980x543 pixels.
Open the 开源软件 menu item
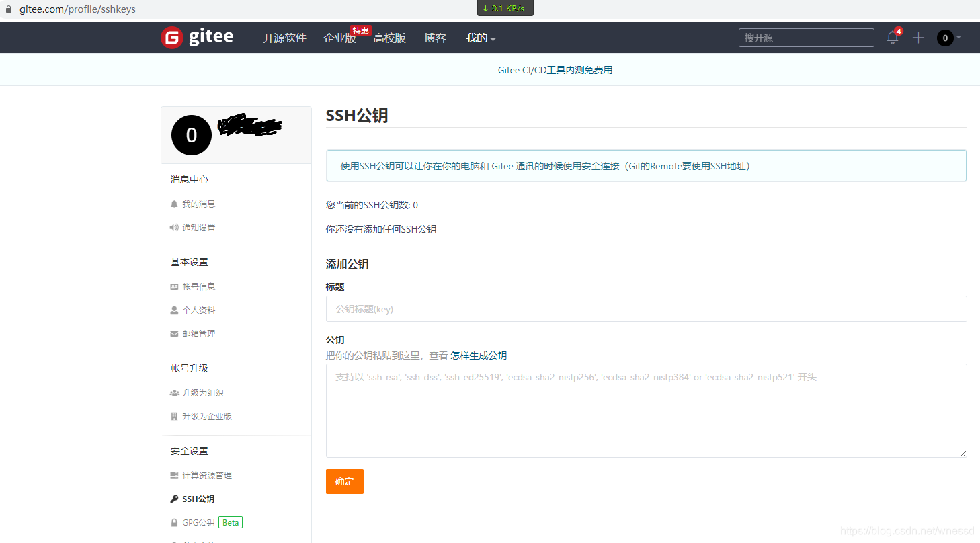click(284, 38)
